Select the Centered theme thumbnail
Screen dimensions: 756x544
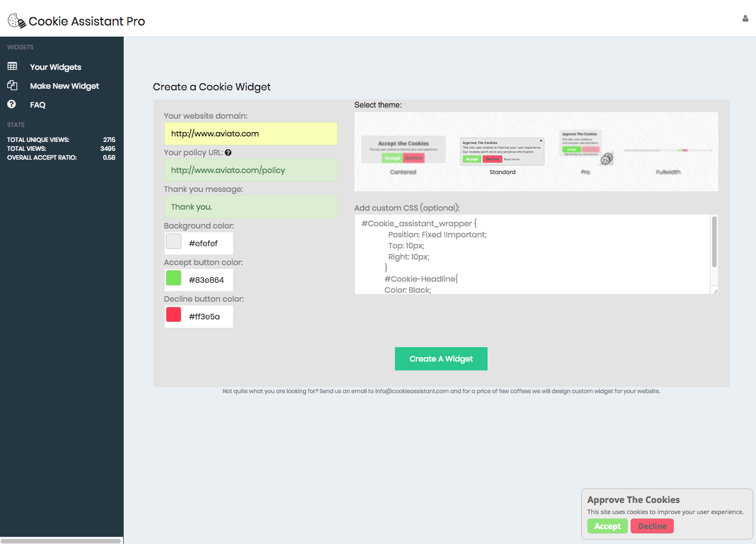click(x=403, y=155)
